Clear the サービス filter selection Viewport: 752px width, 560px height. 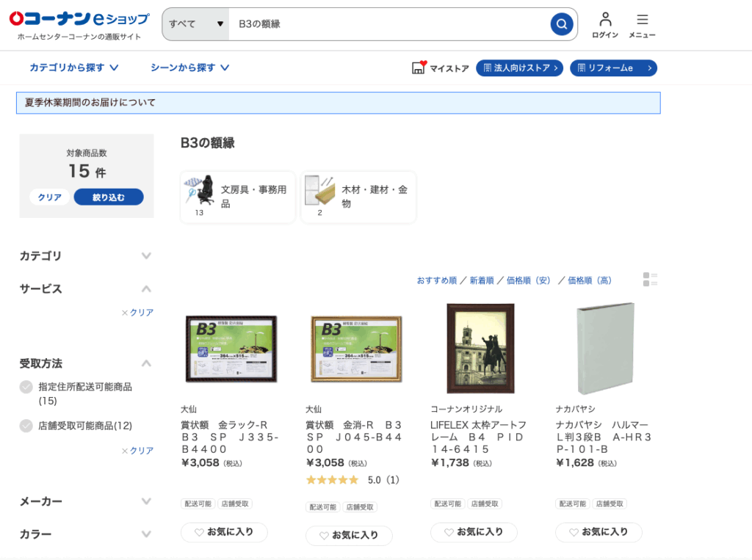coord(137,313)
